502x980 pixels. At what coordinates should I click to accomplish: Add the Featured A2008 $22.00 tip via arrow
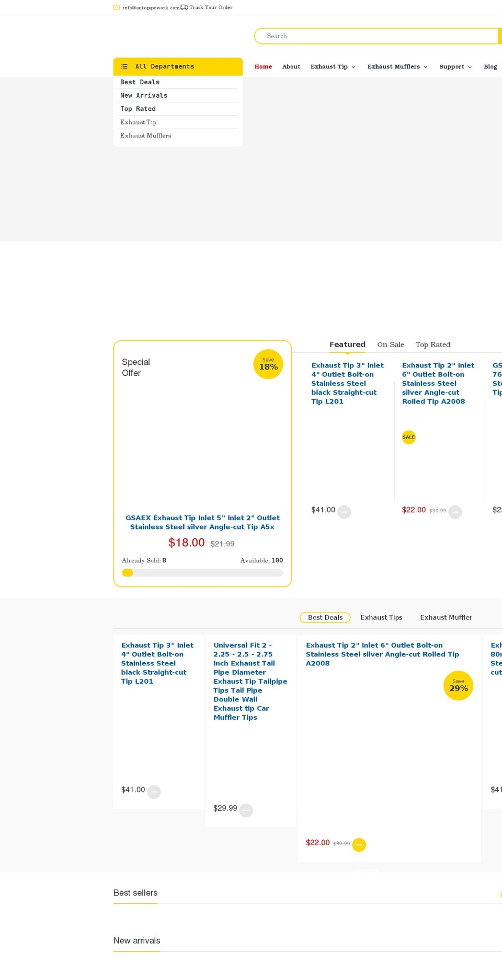pyautogui.click(x=455, y=512)
